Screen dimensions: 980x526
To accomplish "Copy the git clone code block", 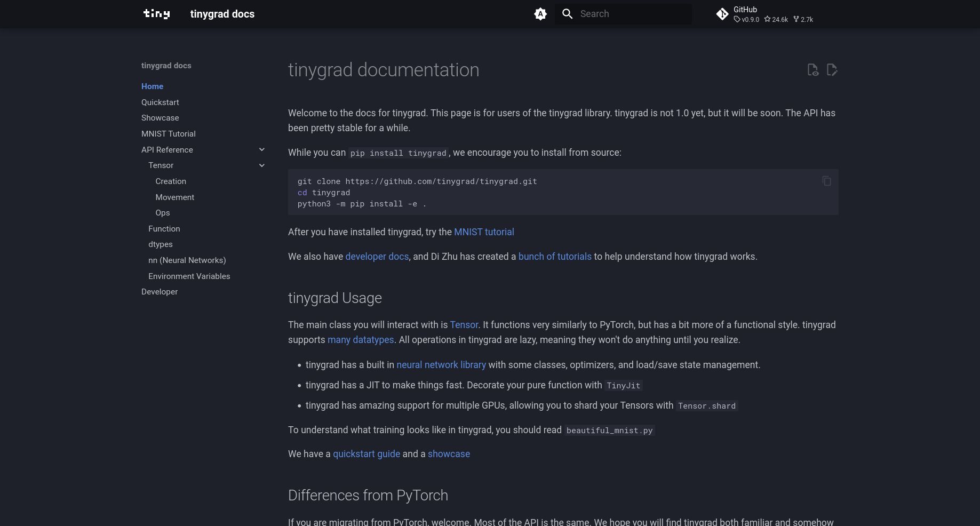I will point(826,181).
